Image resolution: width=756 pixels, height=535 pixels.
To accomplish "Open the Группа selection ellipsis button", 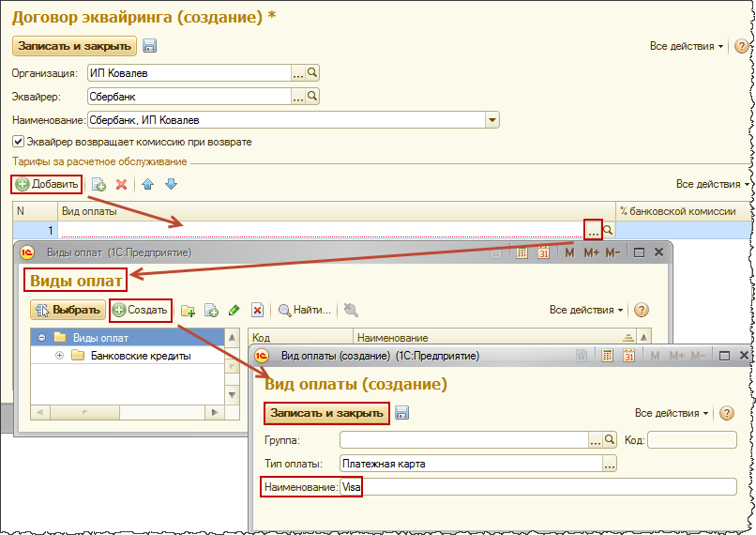I will tap(596, 440).
